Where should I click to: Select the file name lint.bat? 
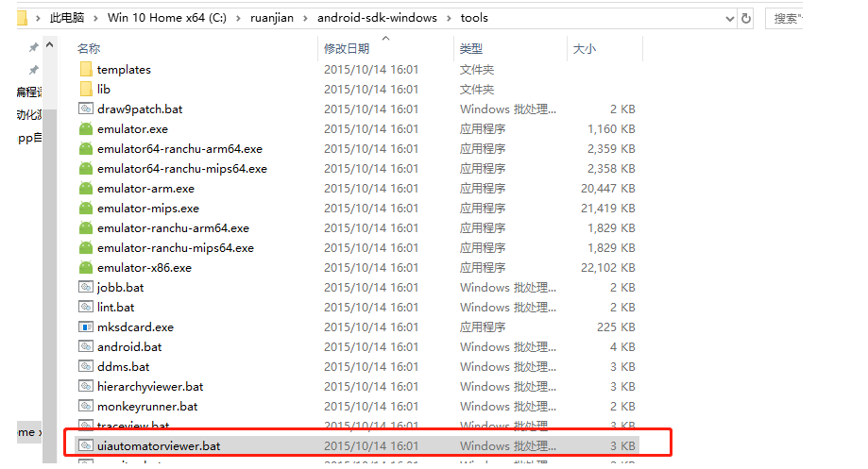[x=115, y=307]
